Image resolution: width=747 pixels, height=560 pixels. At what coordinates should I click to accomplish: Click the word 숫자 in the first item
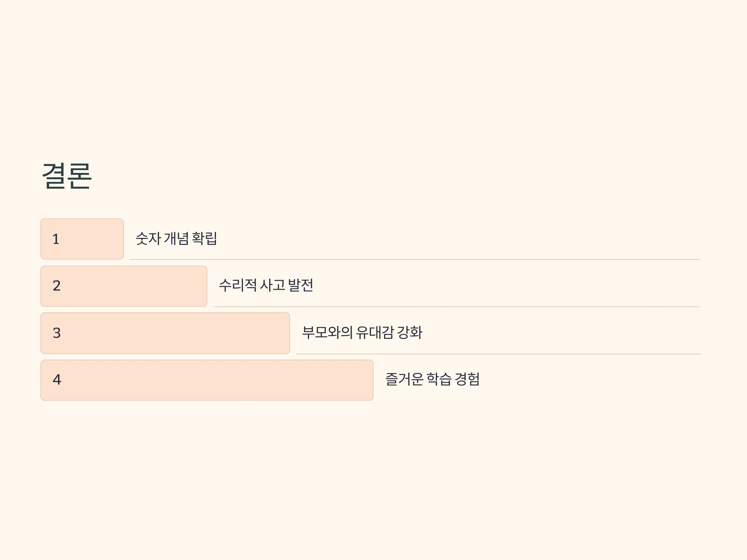pyautogui.click(x=148, y=239)
